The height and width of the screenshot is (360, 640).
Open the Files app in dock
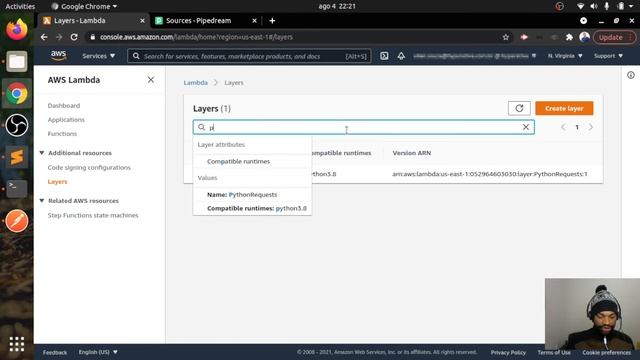click(x=17, y=61)
